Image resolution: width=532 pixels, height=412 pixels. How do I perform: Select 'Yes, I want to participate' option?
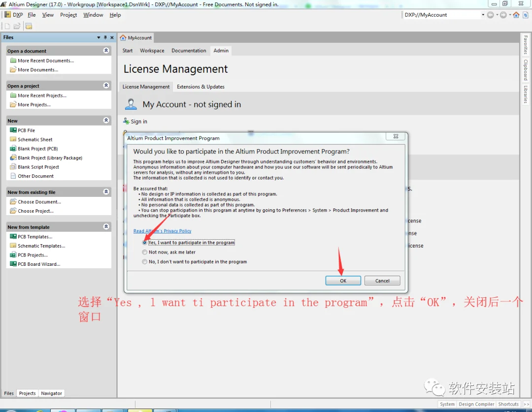pyautogui.click(x=145, y=243)
